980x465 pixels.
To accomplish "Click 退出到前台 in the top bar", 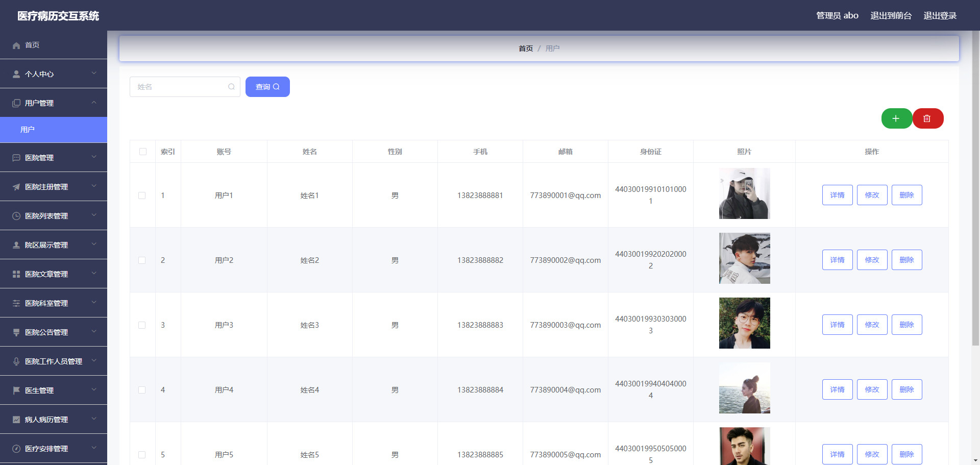I will point(891,16).
